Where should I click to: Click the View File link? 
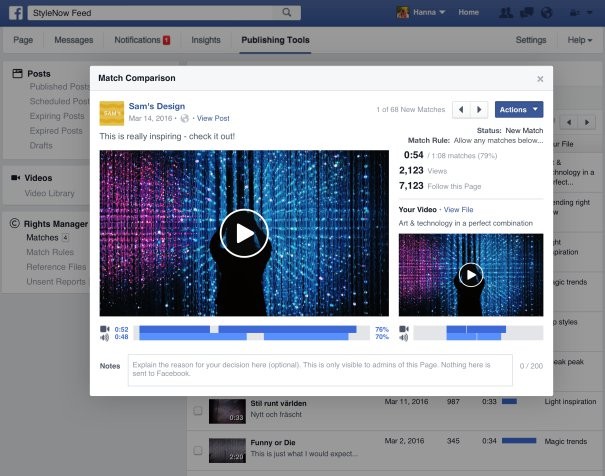coord(458,209)
